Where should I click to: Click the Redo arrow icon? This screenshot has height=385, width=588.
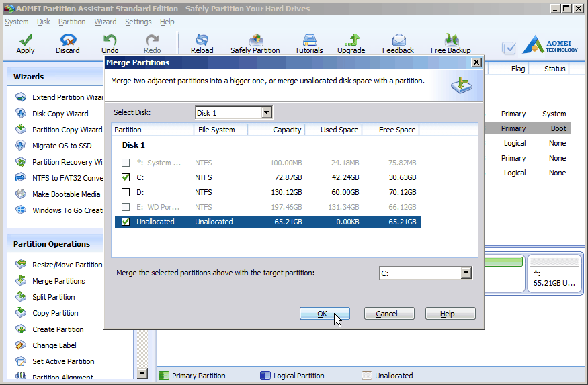click(153, 40)
